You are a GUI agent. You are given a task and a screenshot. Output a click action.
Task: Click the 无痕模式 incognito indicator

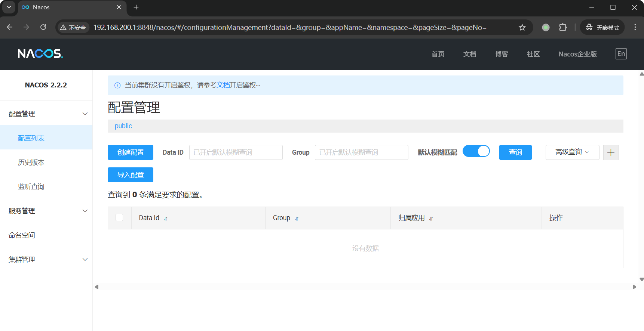click(x=602, y=27)
